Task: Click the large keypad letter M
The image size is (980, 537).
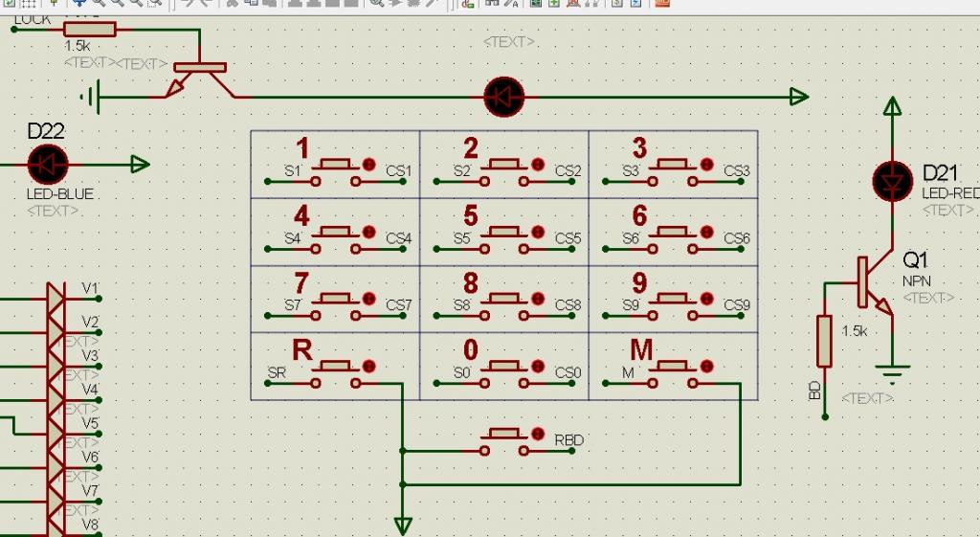Action: (641, 350)
